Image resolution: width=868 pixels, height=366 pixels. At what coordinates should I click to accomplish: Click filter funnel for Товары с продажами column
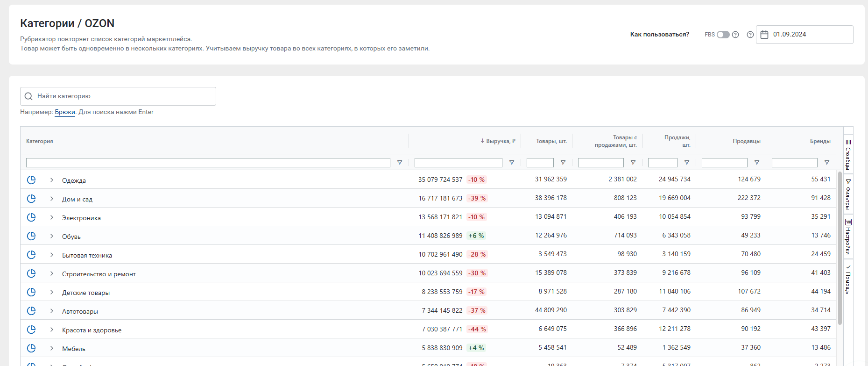633,163
